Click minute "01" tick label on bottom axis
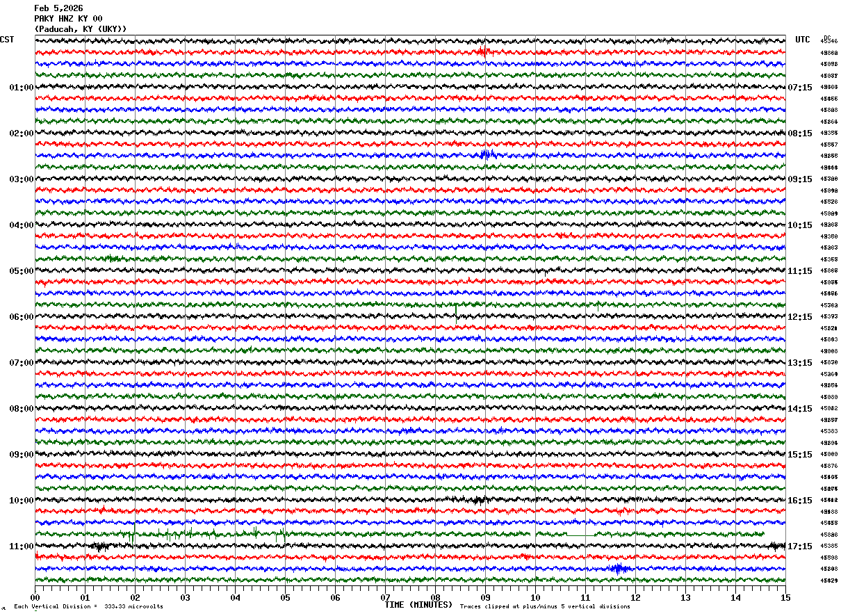Viewport: 841px width, 616px height. (x=85, y=597)
